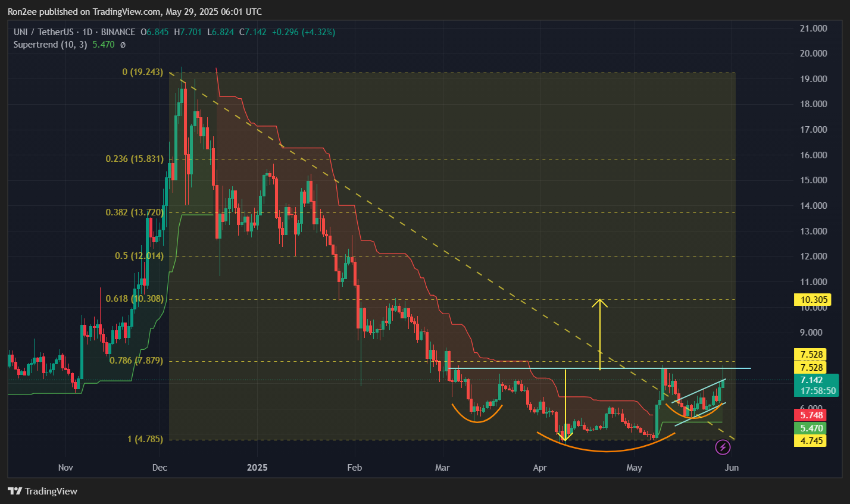The height and width of the screenshot is (504, 850).
Task: Click the purple lightning bolt icon
Action: tap(722, 447)
